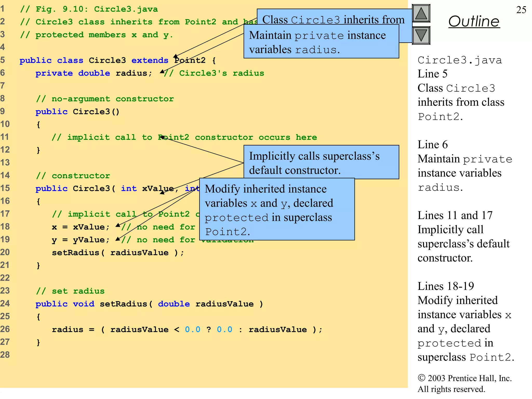Click the 'y = yValue;' assignment statement

point(81,240)
